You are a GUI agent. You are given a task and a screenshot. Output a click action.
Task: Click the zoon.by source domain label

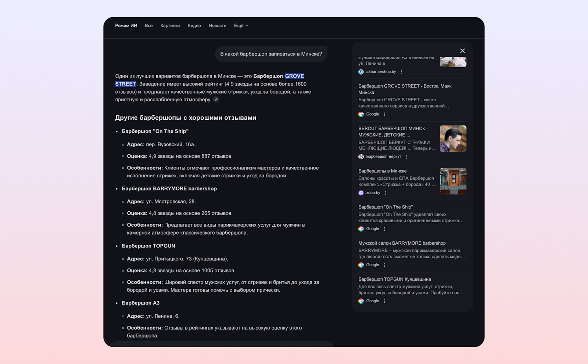tap(373, 193)
